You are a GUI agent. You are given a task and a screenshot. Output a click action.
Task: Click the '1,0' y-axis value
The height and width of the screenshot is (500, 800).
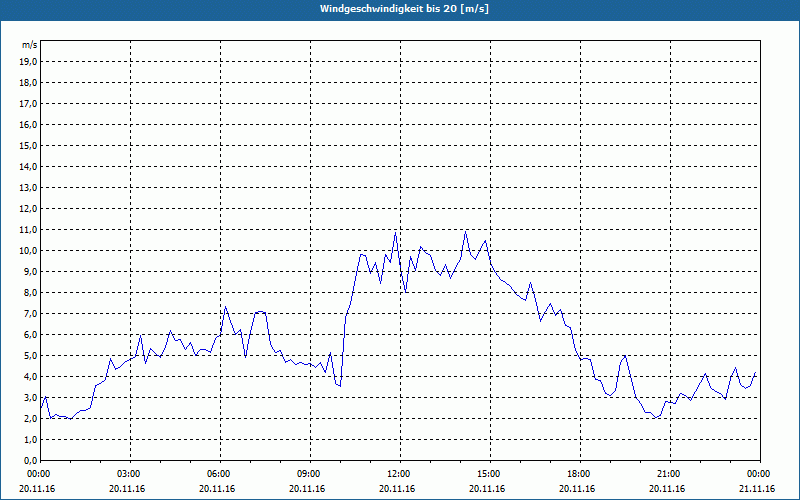tap(31, 440)
